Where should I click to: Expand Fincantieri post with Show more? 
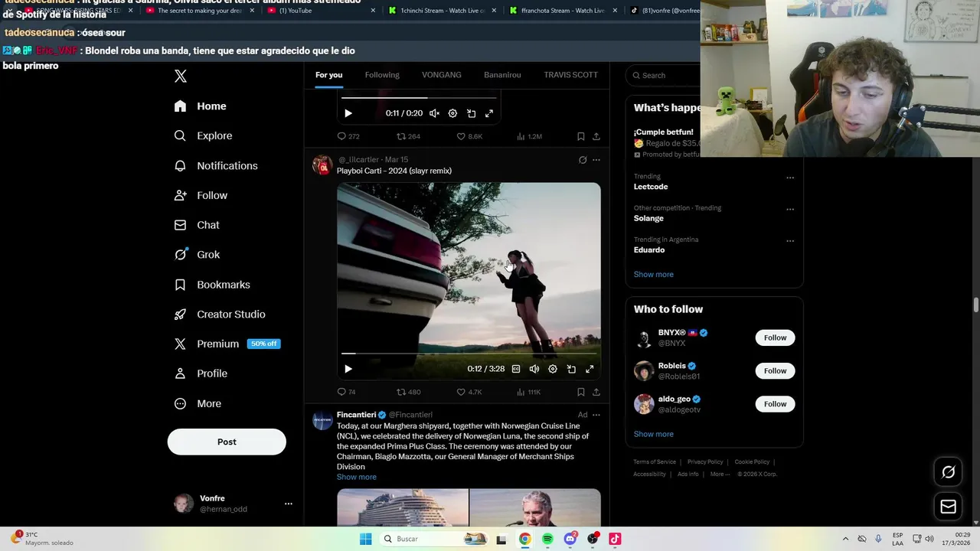coord(357,477)
